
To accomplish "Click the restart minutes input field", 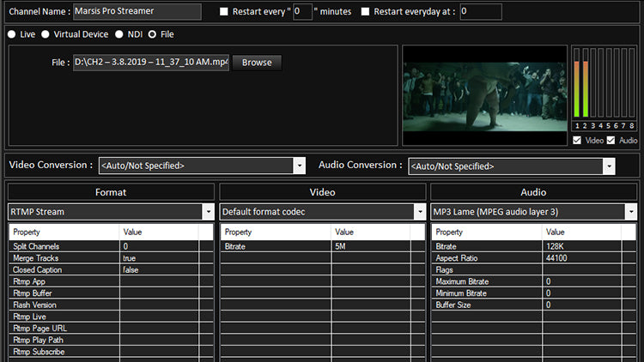I will [302, 12].
